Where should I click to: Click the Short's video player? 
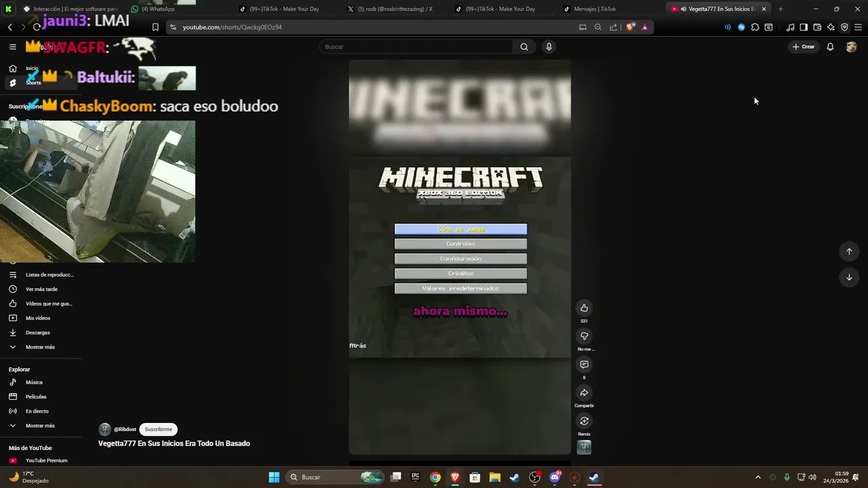[x=460, y=257]
